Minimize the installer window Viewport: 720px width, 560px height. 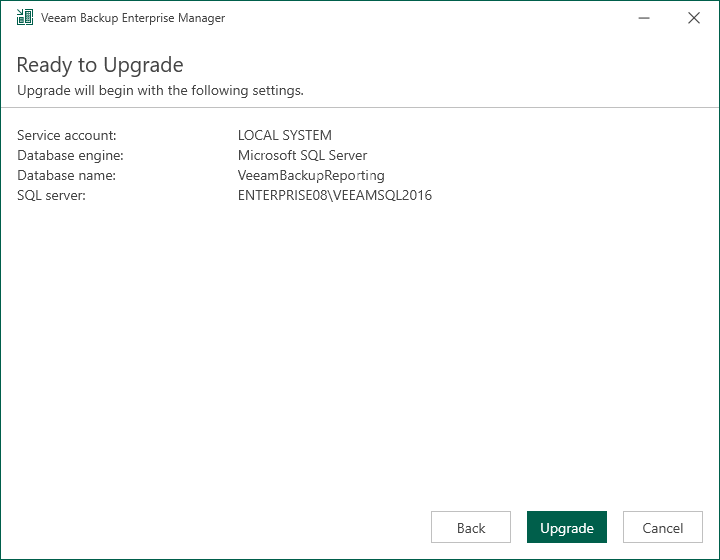pos(644,18)
